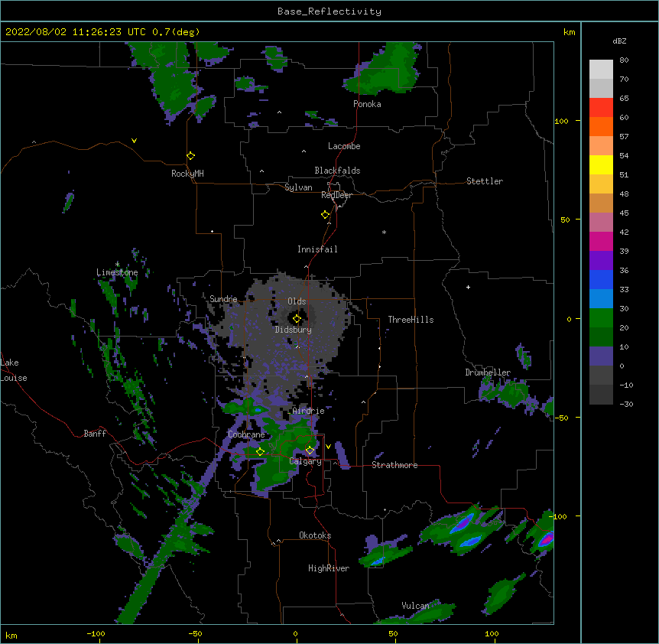Screen dimensions: 659x644
Task: Click the ThreeHills label
Action: tap(411, 320)
